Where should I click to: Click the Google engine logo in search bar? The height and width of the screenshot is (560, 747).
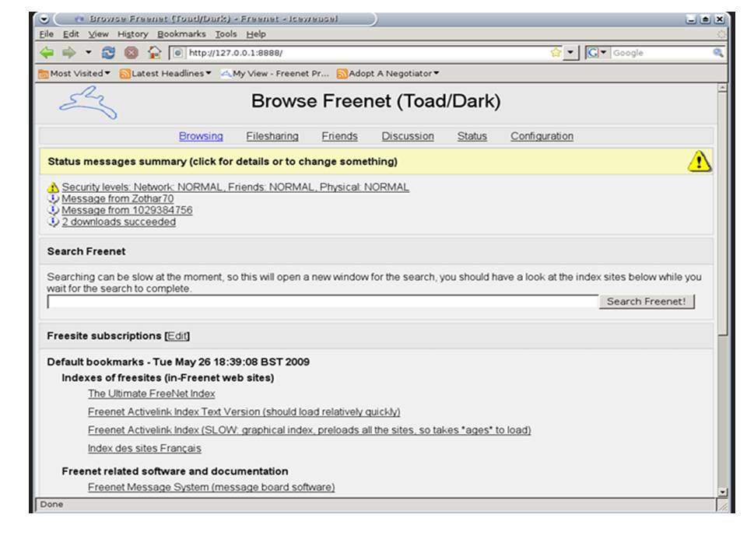[593, 52]
